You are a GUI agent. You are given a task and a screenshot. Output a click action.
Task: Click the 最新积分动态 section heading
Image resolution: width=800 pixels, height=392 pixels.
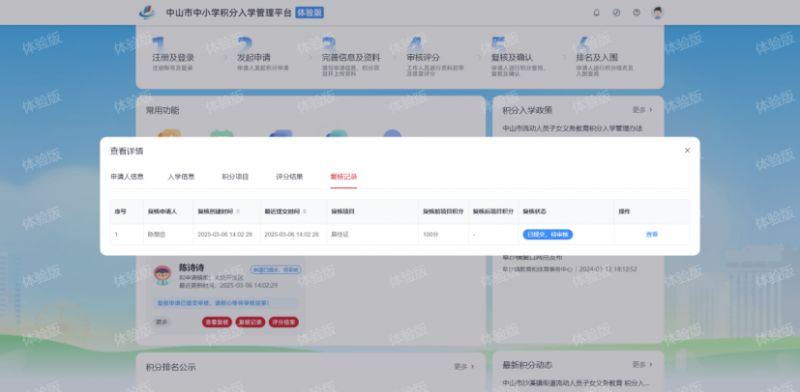coord(527,365)
